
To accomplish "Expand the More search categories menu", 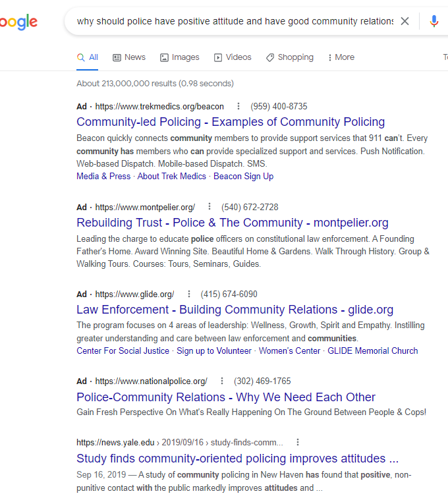I will click(x=341, y=57).
